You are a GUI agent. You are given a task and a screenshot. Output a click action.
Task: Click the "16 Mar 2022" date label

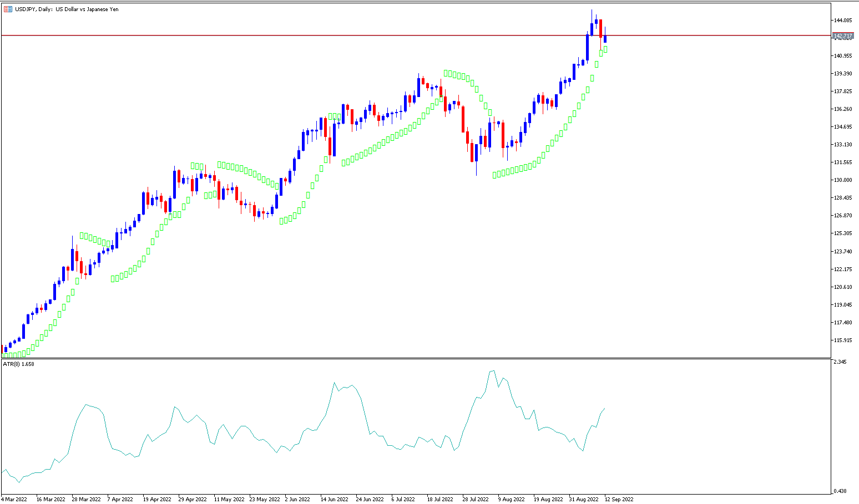[x=50, y=500]
